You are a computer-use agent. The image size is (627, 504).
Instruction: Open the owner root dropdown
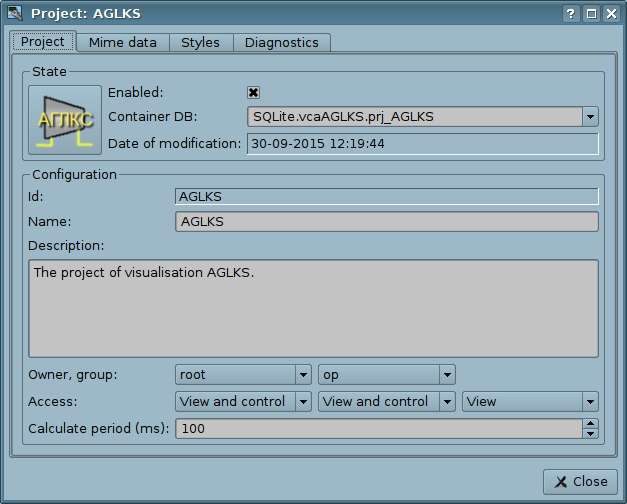303,375
